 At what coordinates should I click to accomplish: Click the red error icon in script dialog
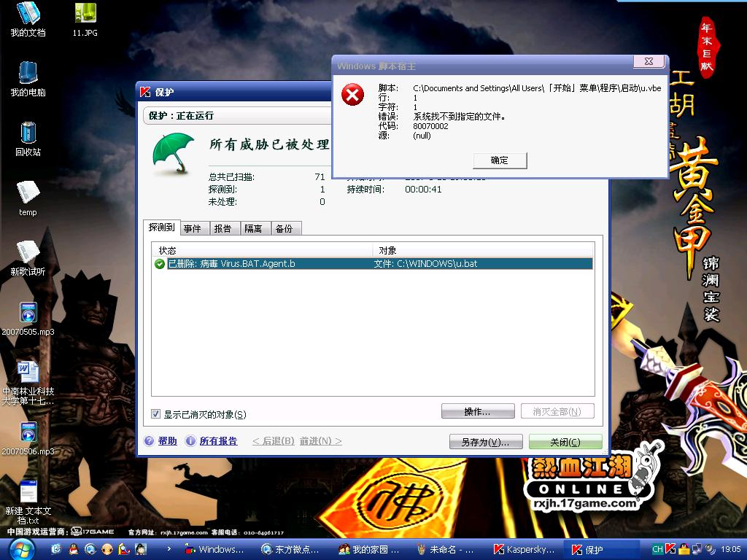352,94
